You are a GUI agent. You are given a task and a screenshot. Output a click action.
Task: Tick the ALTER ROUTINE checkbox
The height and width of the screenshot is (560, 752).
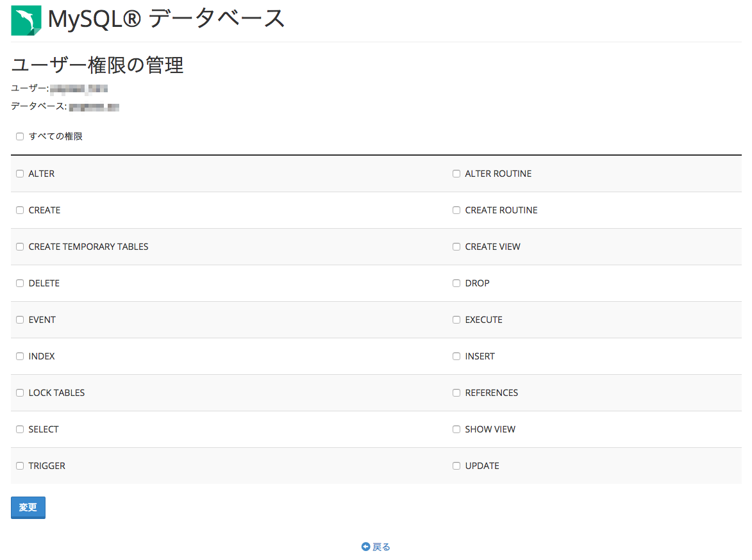click(456, 174)
